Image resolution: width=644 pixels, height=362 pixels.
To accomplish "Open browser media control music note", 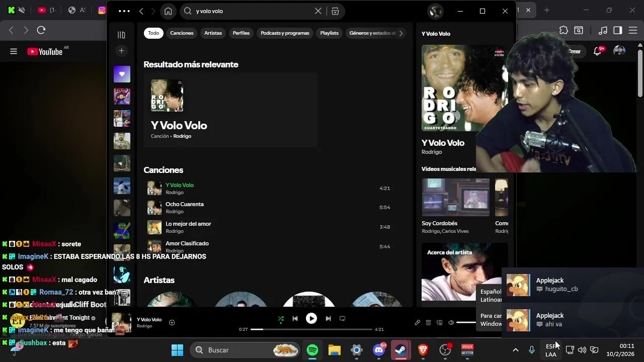I will [603, 30].
